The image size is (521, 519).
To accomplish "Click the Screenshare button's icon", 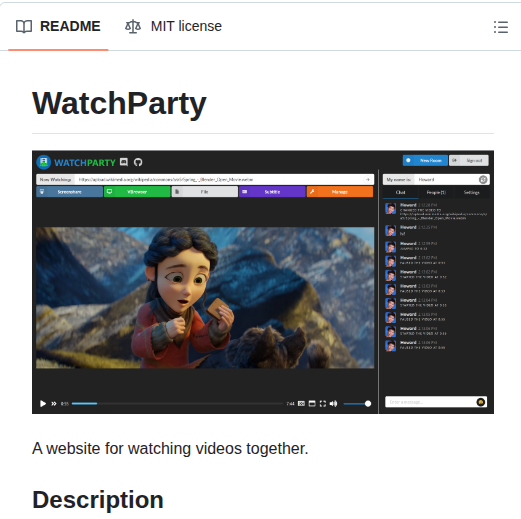I will click(42, 192).
